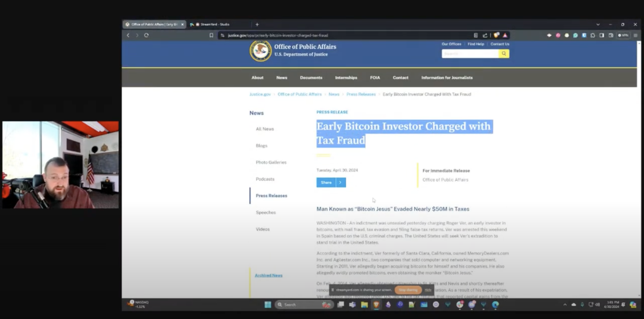Open the NASDAQ widget on taskbar

click(x=138, y=304)
